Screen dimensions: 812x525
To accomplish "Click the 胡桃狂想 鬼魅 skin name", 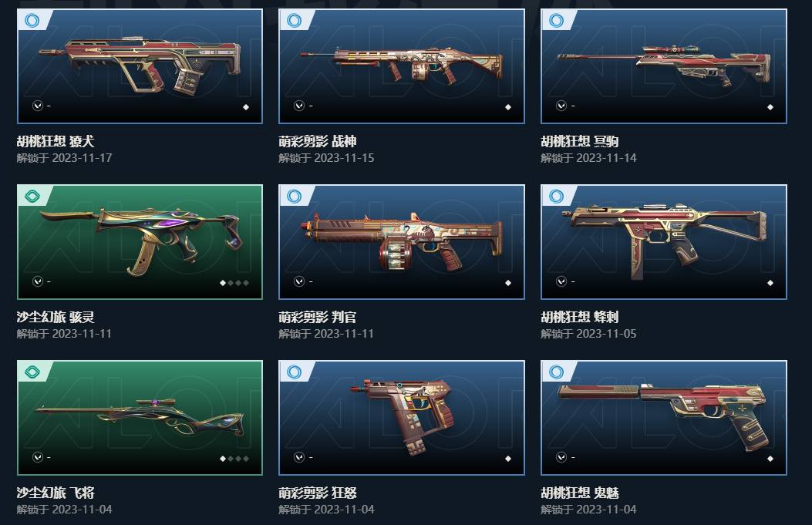I will coord(579,493).
